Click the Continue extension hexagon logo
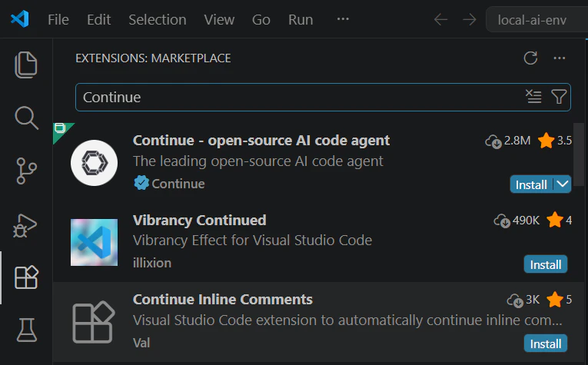This screenshot has height=365, width=588. (x=94, y=163)
